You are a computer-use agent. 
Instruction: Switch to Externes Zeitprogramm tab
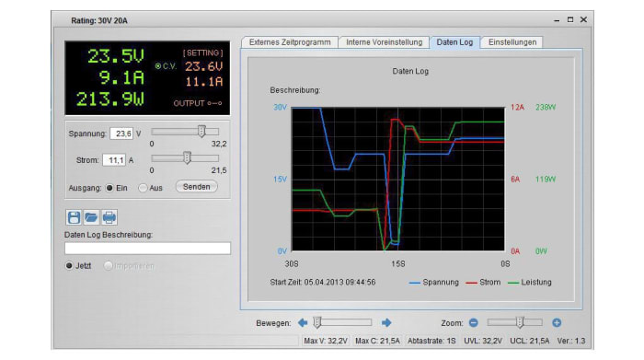tap(290, 42)
